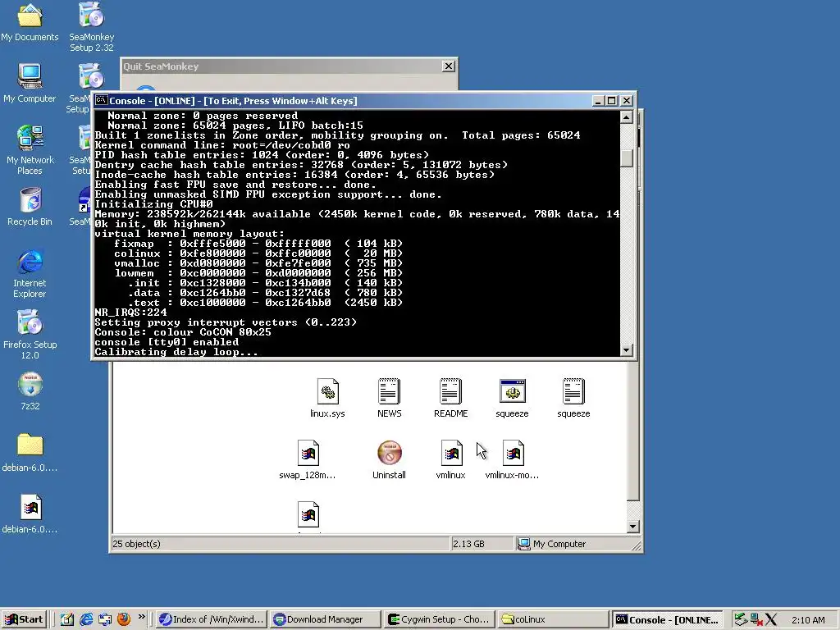This screenshot has width=840, height=630.
Task: Select the README file in coLinux folder
Action: (x=450, y=398)
